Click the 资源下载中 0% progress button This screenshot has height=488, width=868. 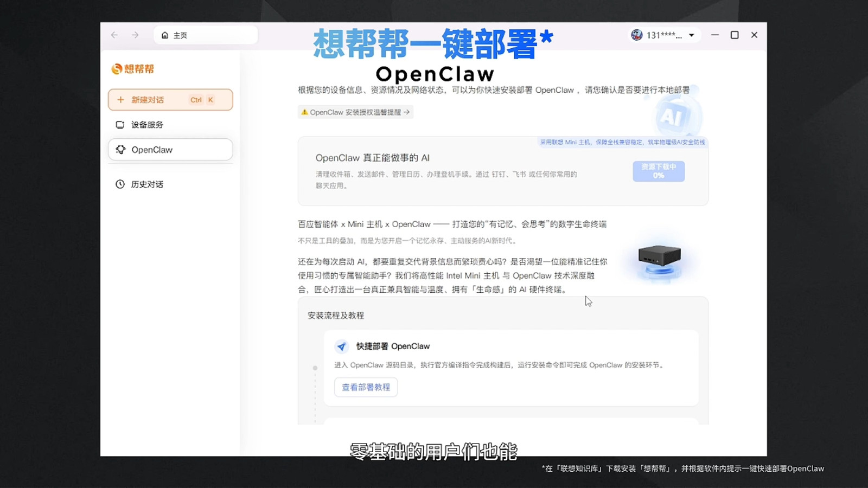coord(659,171)
